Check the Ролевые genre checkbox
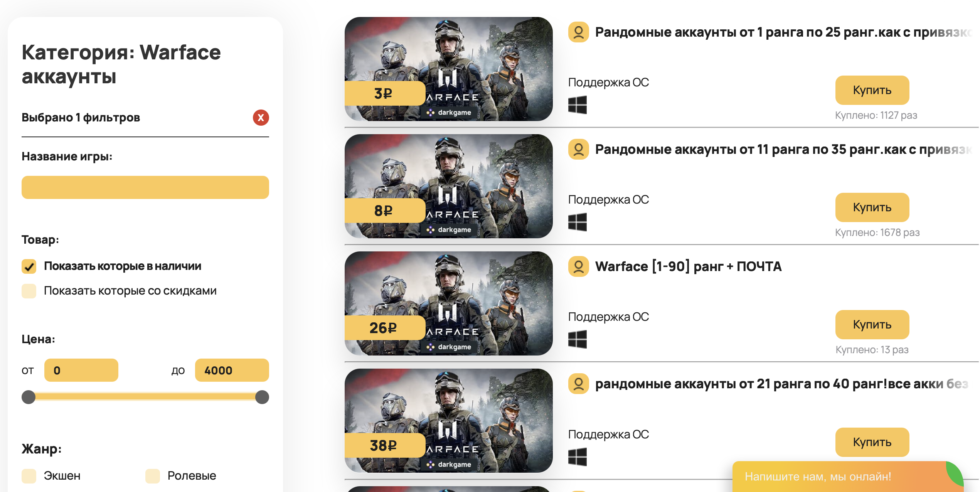This screenshot has height=492, width=980. tap(153, 476)
